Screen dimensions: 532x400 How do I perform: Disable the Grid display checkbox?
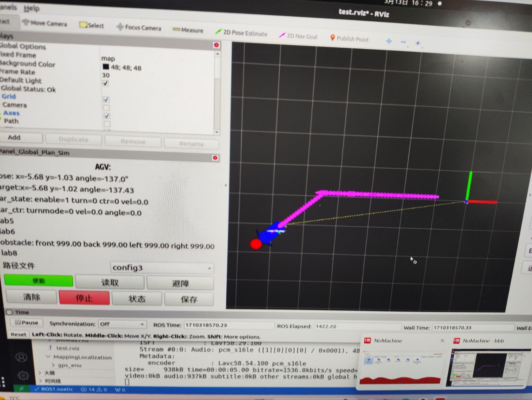tap(106, 100)
